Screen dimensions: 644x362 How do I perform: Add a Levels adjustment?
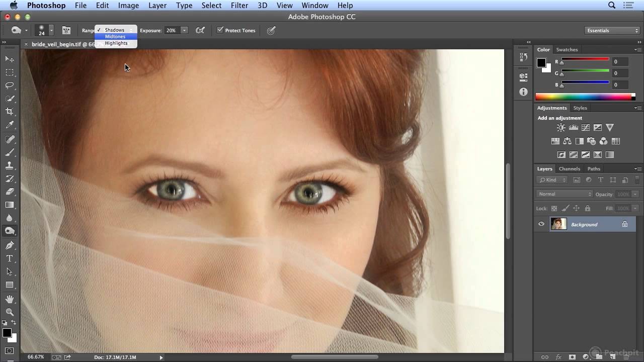pos(573,128)
